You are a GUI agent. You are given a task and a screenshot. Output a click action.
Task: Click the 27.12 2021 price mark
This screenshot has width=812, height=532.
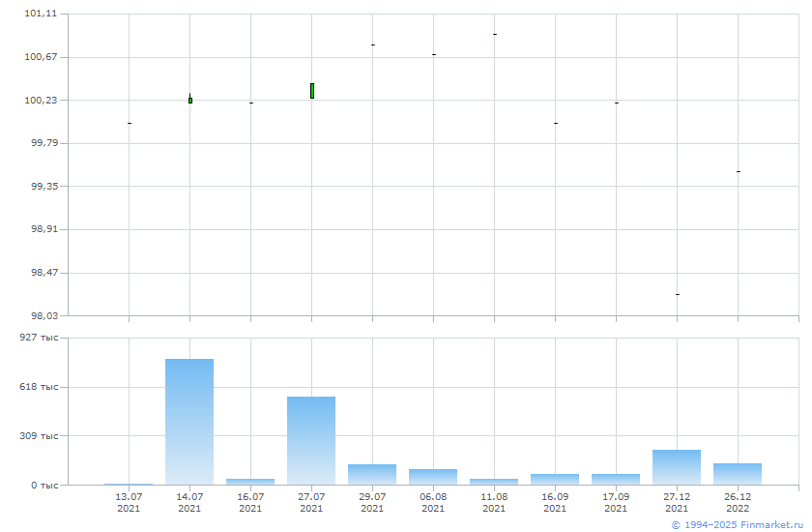[678, 295]
